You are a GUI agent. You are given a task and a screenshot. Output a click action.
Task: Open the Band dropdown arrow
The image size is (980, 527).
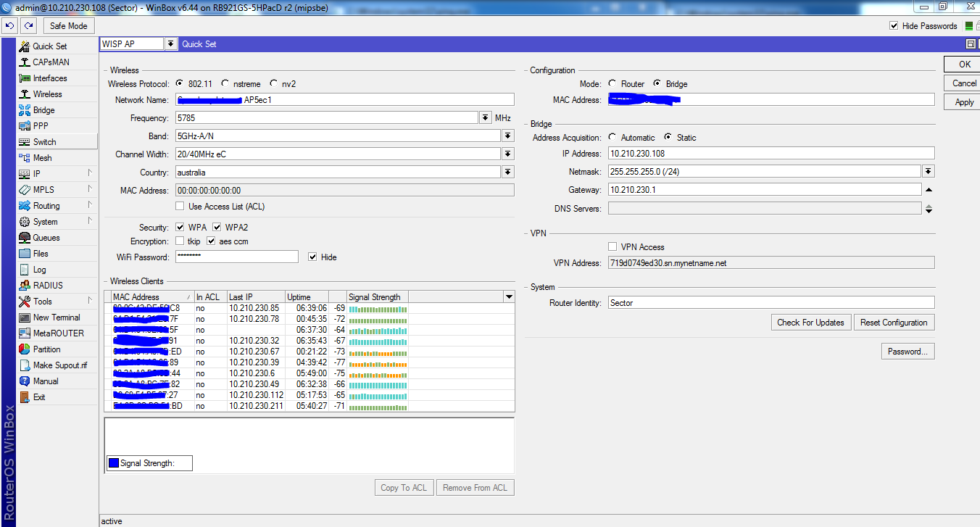(508, 136)
